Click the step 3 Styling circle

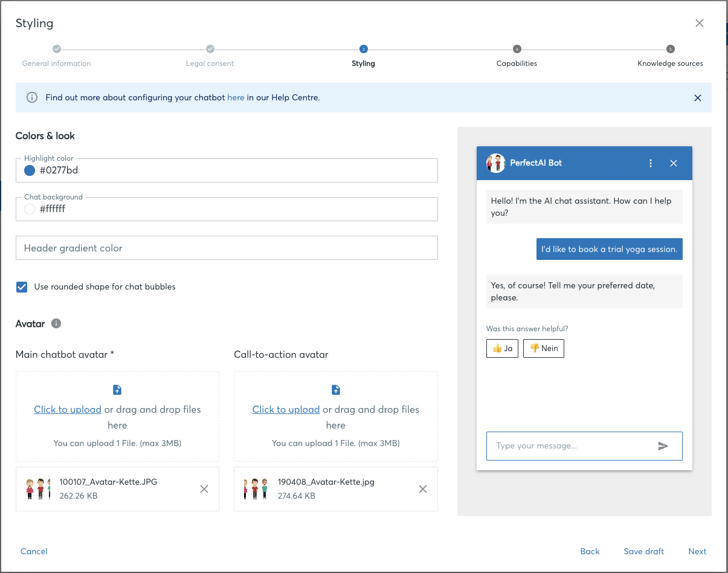point(363,49)
